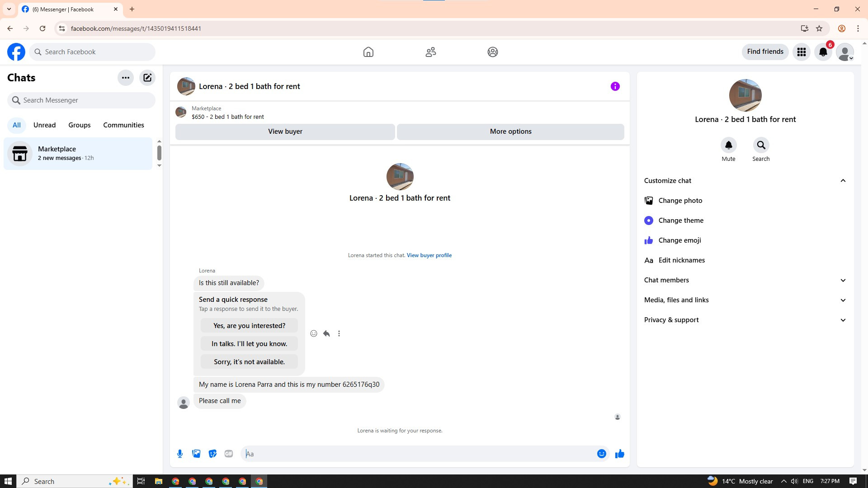Image resolution: width=868 pixels, height=488 pixels.
Task: Attach a photo using image icon
Action: (x=196, y=454)
